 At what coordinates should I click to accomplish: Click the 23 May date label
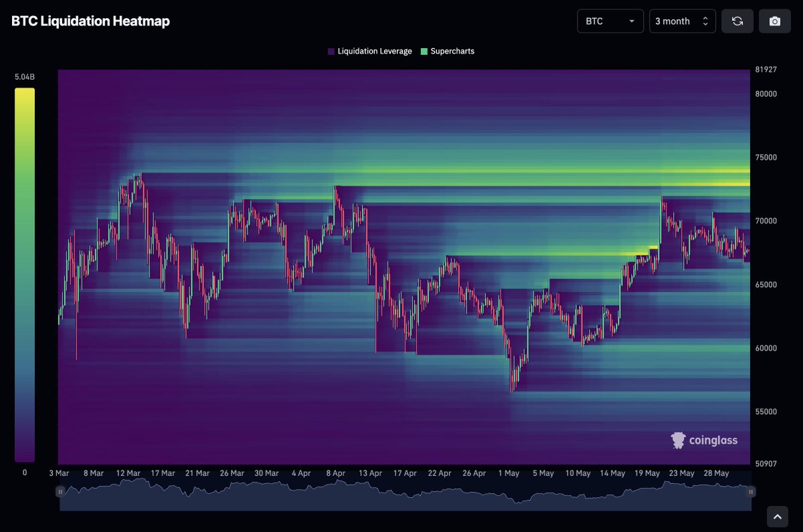(x=682, y=473)
